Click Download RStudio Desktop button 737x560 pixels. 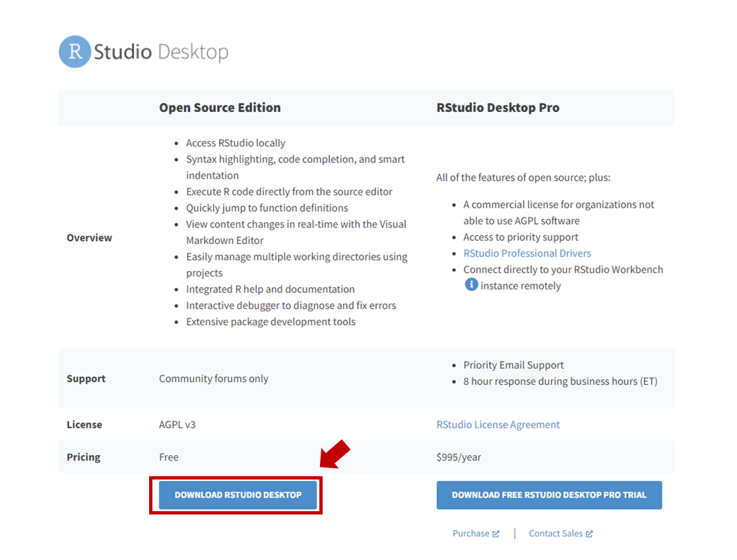tap(238, 495)
